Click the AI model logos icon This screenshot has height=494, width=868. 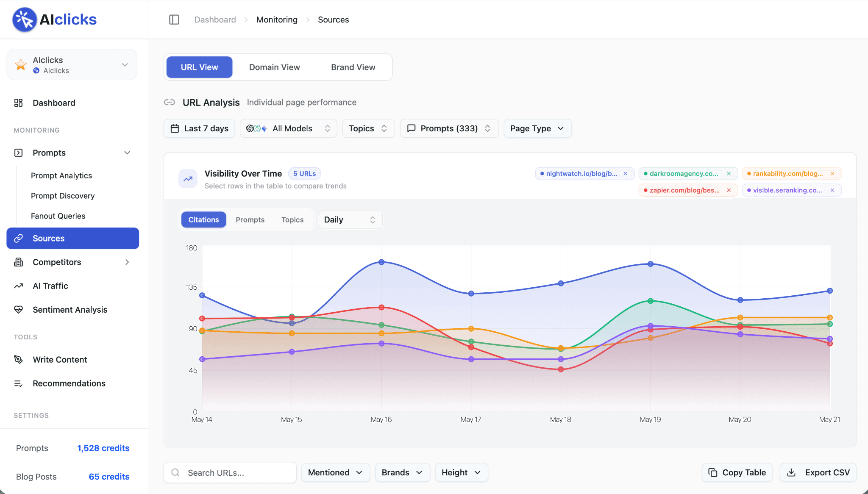pyautogui.click(x=256, y=128)
